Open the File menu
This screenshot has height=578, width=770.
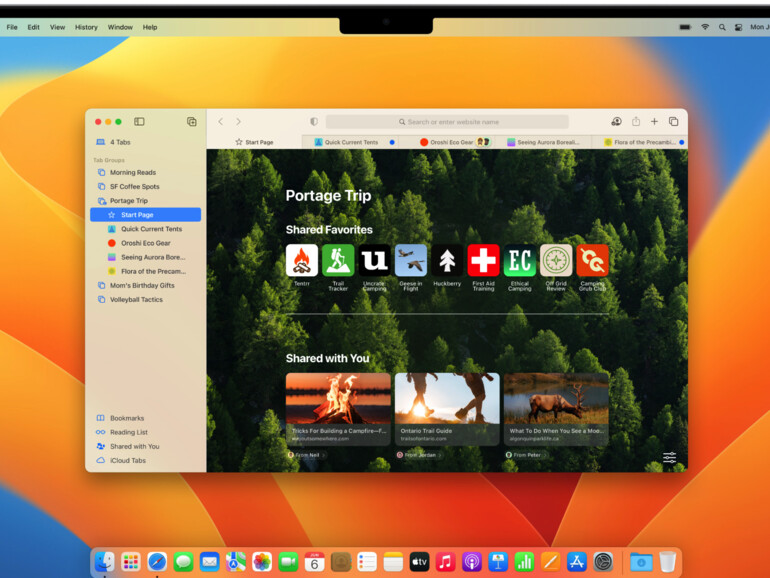tap(12, 27)
